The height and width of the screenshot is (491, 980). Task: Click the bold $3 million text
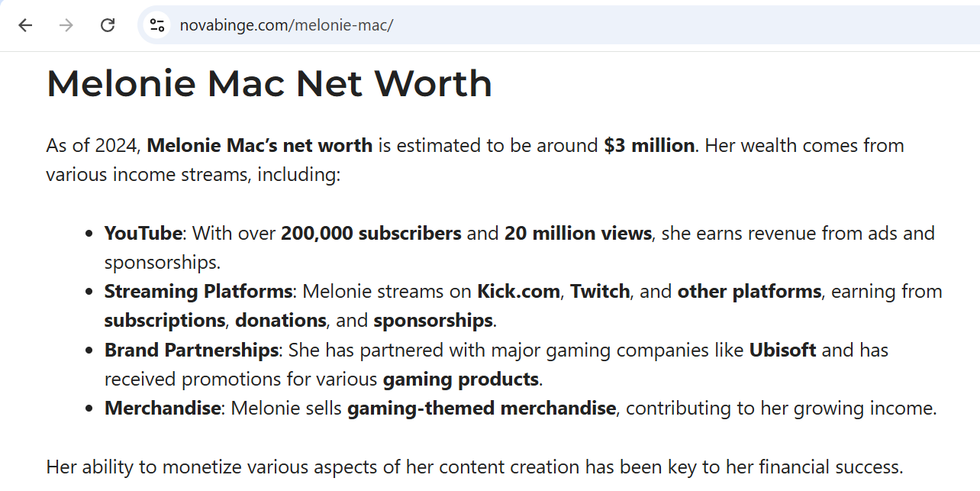(x=649, y=145)
